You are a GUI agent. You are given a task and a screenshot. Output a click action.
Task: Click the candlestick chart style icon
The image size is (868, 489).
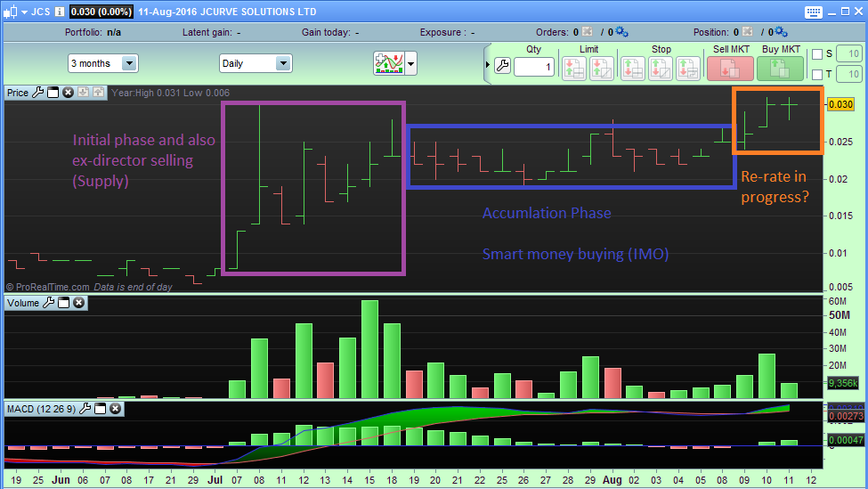coord(10,12)
